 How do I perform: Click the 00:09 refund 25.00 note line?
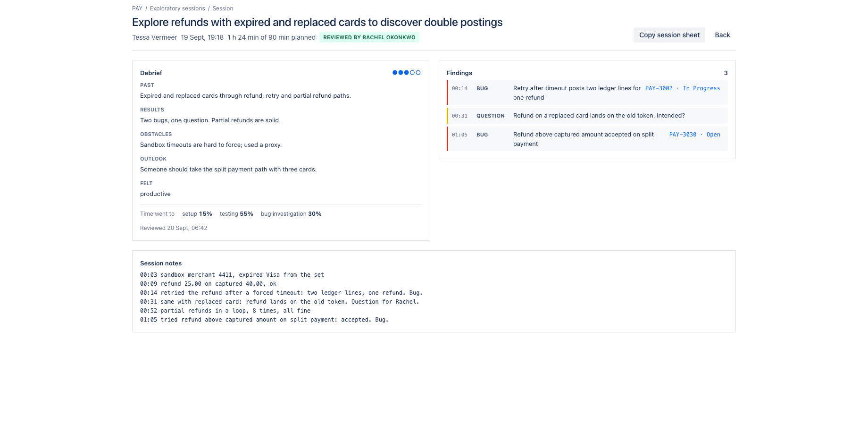[x=208, y=284]
